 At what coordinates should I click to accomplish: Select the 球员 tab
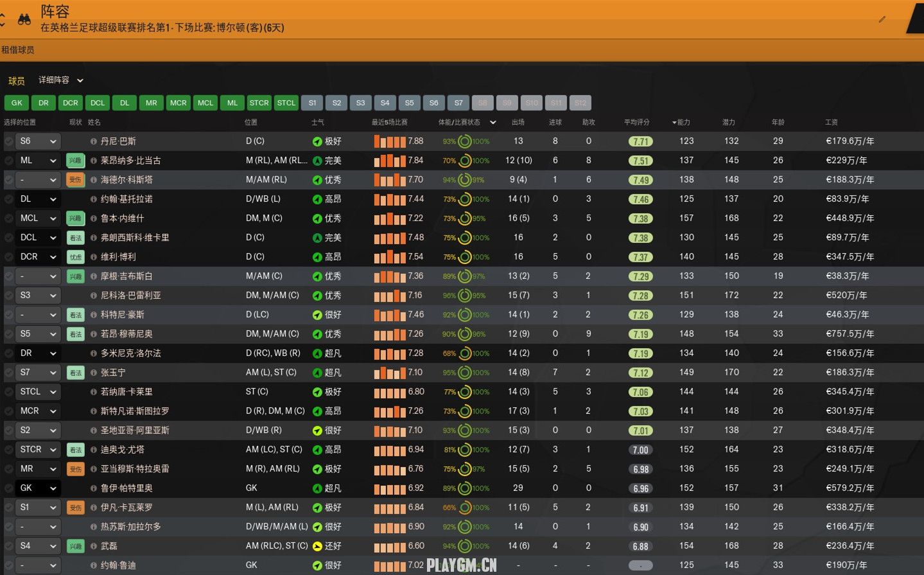[x=17, y=81]
